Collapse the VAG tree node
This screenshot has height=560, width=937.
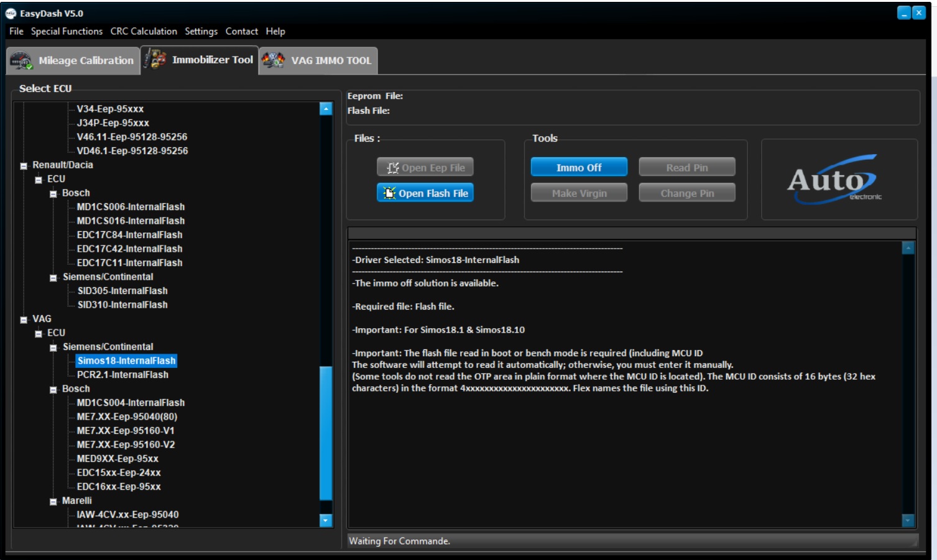24,319
